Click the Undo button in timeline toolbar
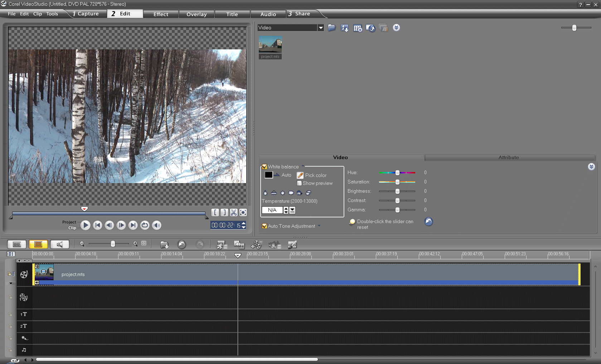Image resolution: width=601 pixels, height=364 pixels. tap(182, 244)
